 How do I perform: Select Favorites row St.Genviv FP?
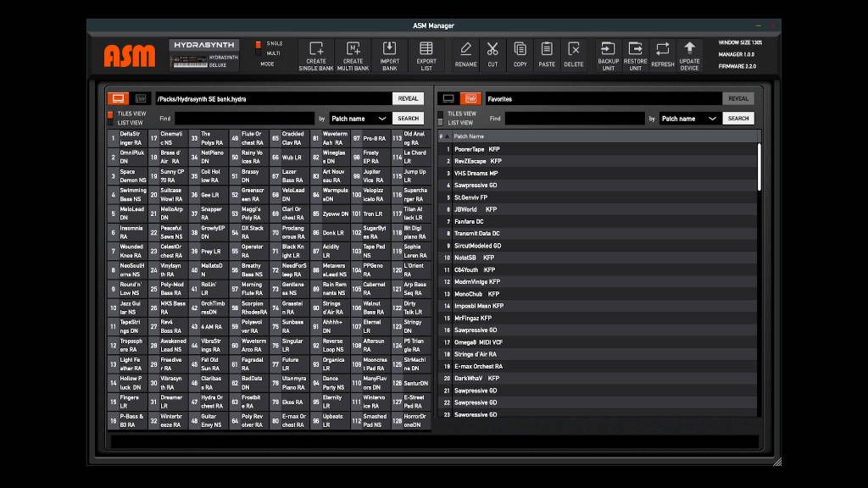(597, 197)
